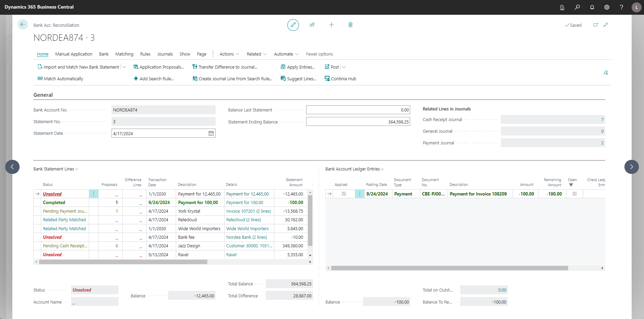644x319 pixels.
Task: Go to previous record arrow
Action: [12, 167]
